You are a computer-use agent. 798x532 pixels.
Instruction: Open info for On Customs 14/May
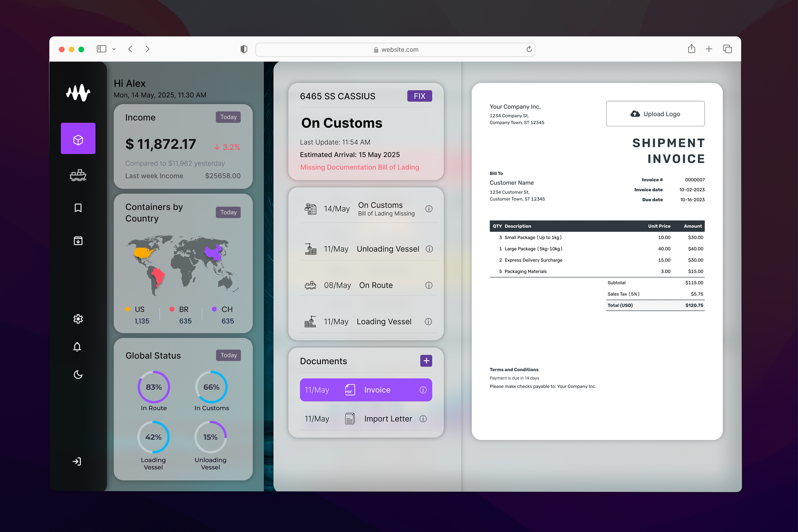[x=429, y=209]
